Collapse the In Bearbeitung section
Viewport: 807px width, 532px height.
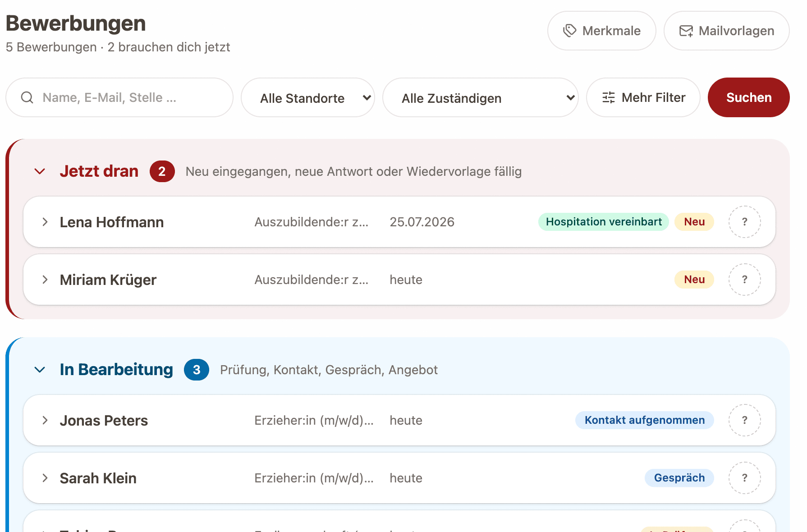click(x=40, y=370)
